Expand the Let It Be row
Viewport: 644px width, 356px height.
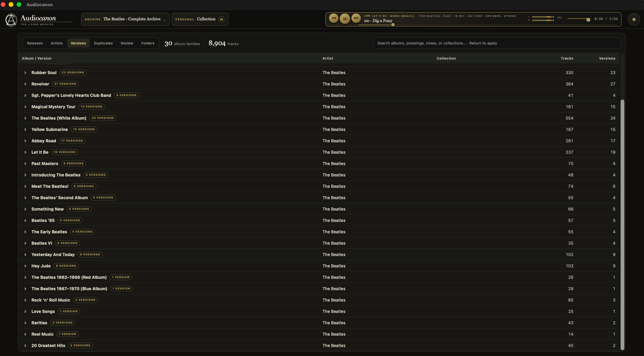coord(25,152)
